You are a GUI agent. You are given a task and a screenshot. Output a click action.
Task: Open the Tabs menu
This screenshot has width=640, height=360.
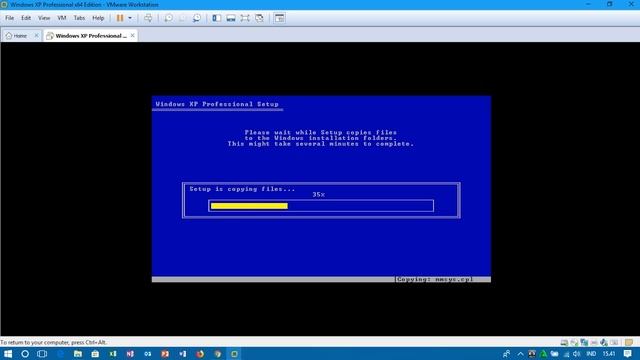pyautogui.click(x=79, y=18)
